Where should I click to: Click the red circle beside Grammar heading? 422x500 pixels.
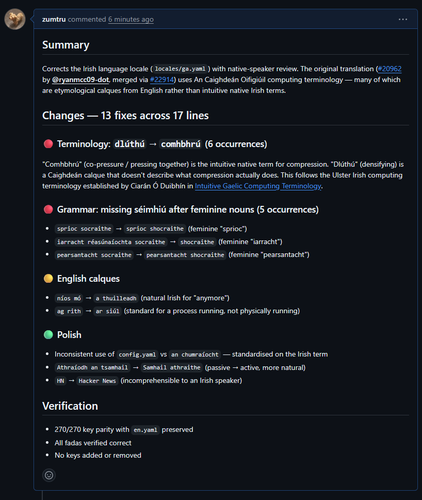click(x=48, y=209)
